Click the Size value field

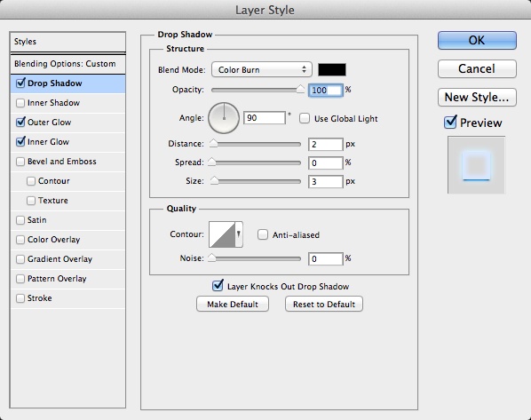[326, 181]
